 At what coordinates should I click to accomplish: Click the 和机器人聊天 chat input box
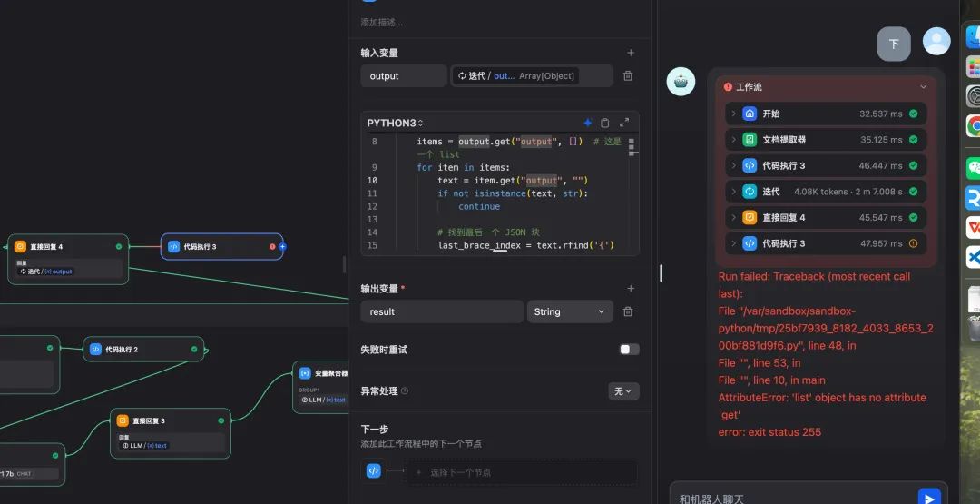pos(794,498)
